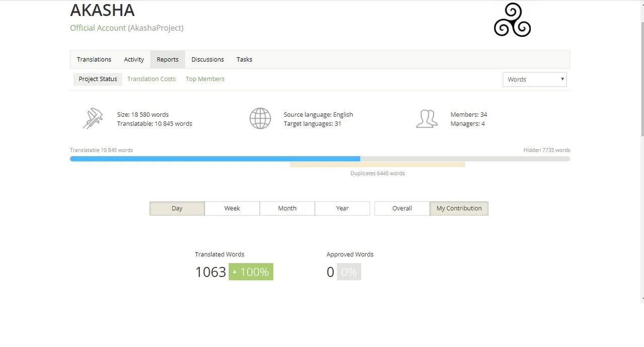The image size is (644, 347).
Task: Open Top Members report
Action: pyautogui.click(x=205, y=79)
